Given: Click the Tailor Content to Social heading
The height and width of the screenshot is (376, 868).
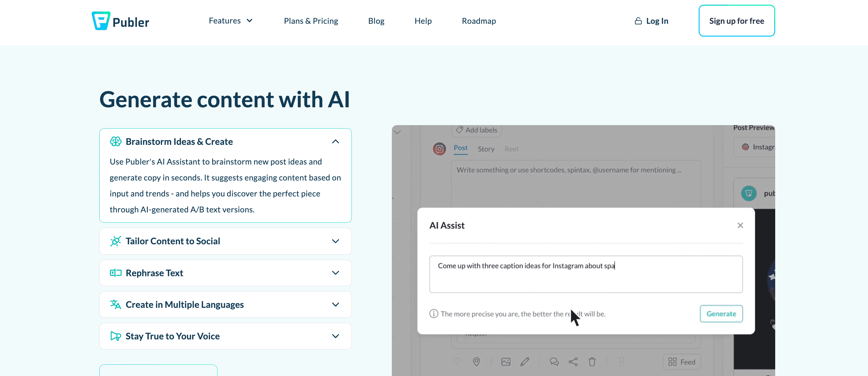Looking at the screenshot, I should click(x=173, y=241).
